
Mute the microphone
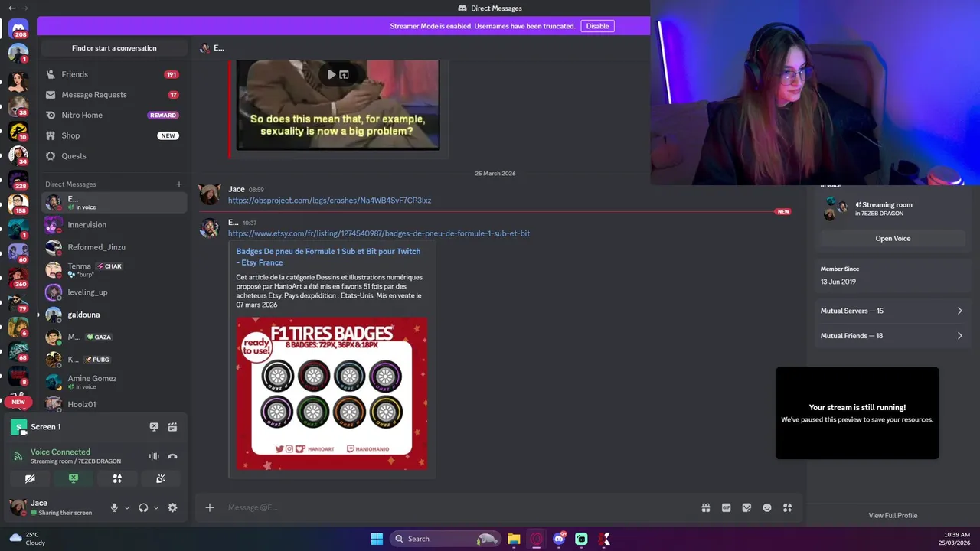point(114,507)
